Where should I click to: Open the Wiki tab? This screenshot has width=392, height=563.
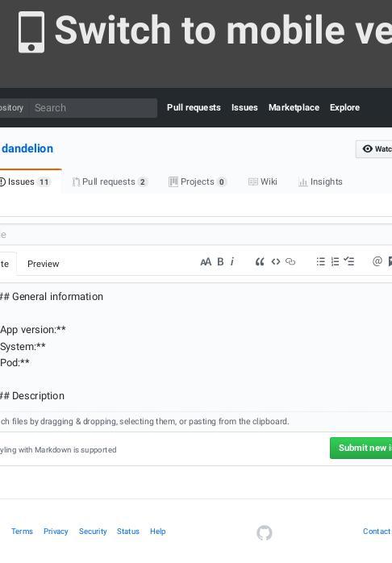263,181
